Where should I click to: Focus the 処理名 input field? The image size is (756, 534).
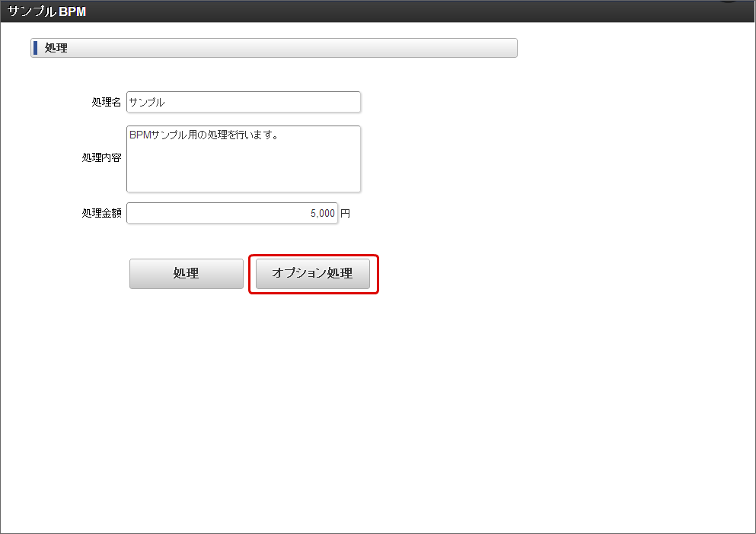[x=244, y=102]
